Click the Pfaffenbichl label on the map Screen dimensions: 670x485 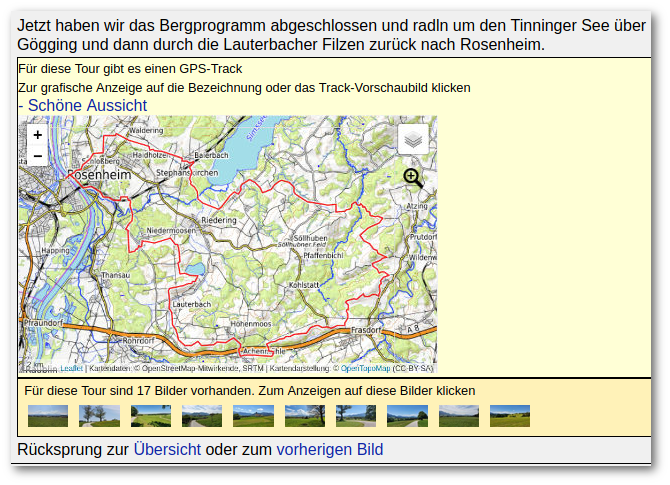point(323,255)
